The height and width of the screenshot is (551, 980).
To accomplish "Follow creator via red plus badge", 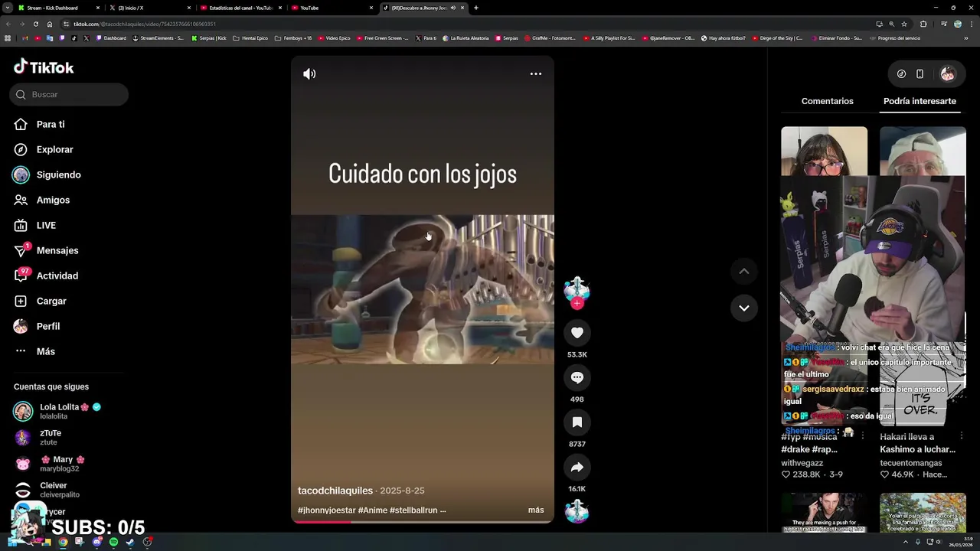I will 577,304.
